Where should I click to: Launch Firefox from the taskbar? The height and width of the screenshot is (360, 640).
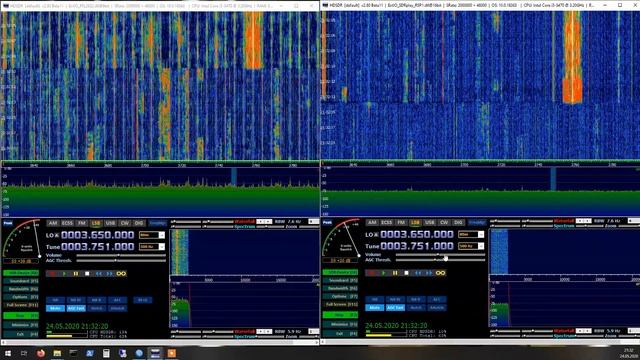[x=40, y=353]
